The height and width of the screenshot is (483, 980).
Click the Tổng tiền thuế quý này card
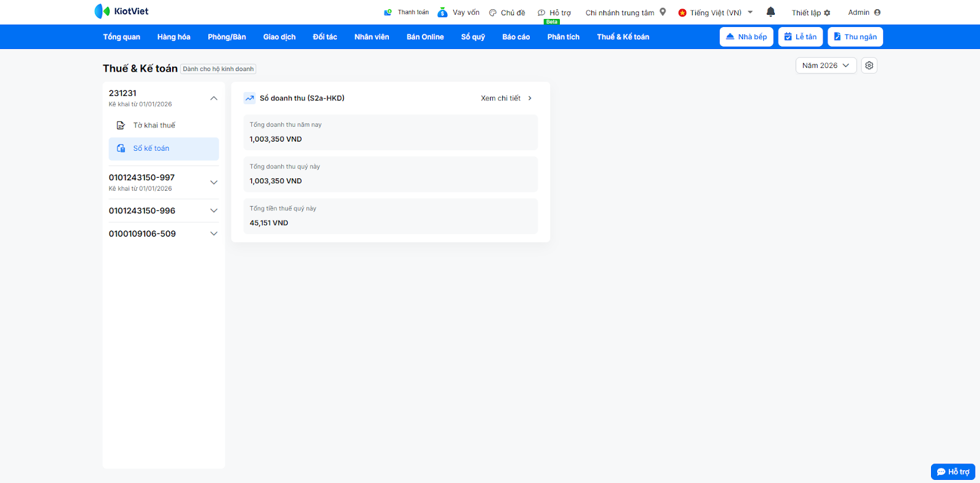pyautogui.click(x=390, y=216)
